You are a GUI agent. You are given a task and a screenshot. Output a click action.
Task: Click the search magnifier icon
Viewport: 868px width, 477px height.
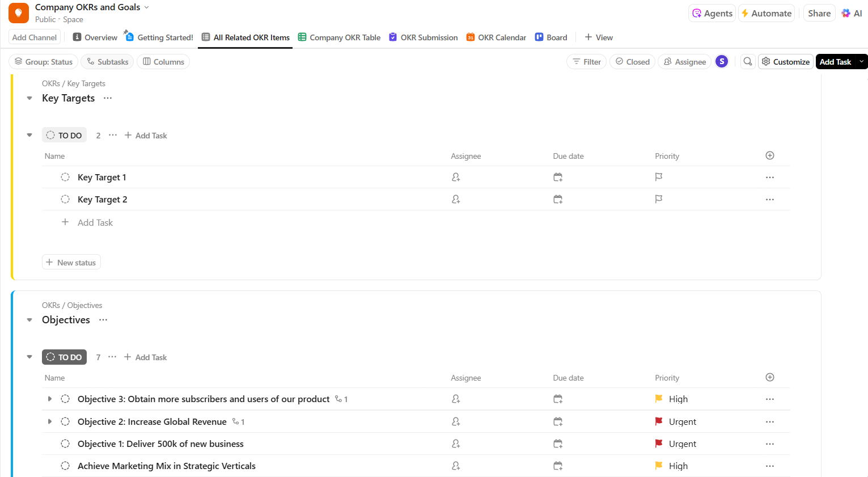(748, 62)
